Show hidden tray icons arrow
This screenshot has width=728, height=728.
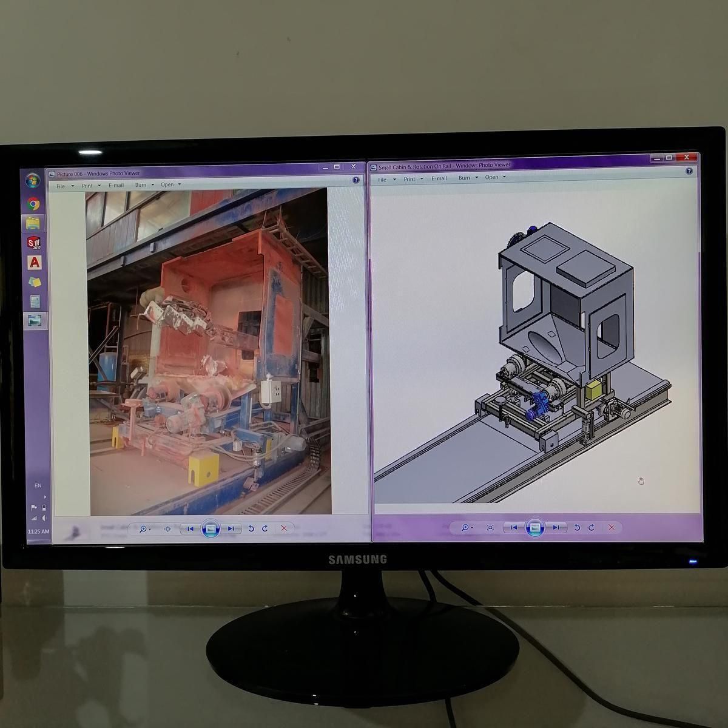coord(44,497)
